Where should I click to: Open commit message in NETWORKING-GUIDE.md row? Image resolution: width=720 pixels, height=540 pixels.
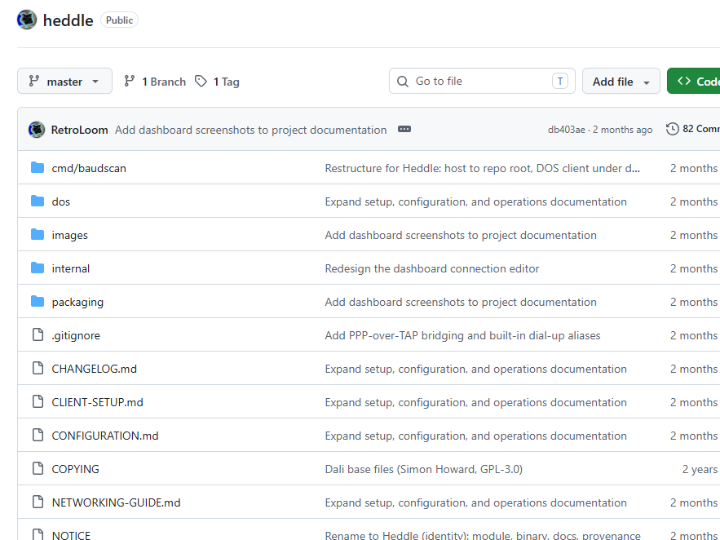(476, 503)
